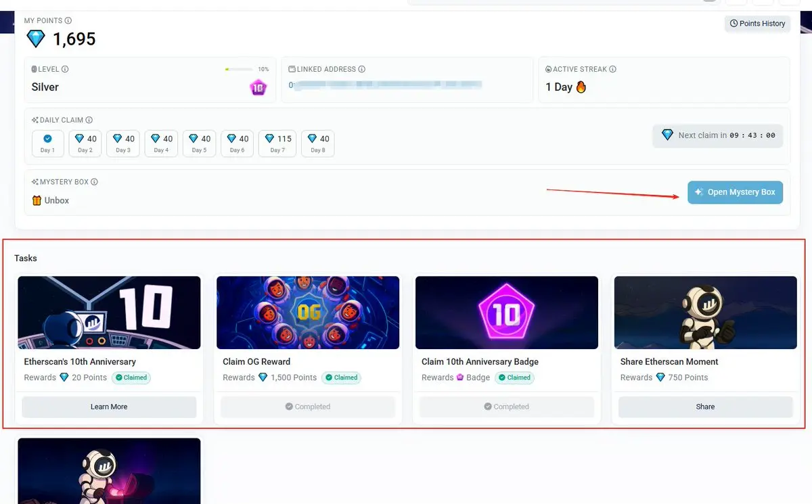
Task: Click the Claimed badge on Badge reward task
Action: [x=515, y=377]
